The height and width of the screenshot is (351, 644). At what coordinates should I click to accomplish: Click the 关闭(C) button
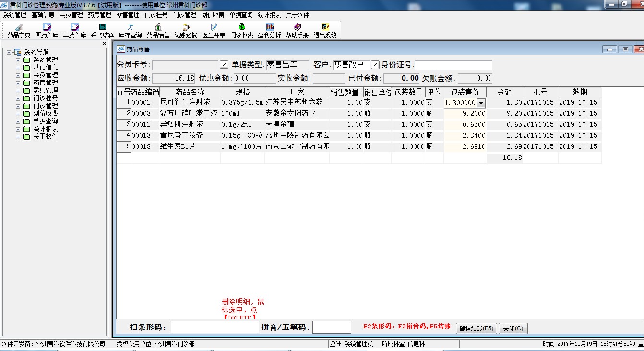[x=513, y=328]
